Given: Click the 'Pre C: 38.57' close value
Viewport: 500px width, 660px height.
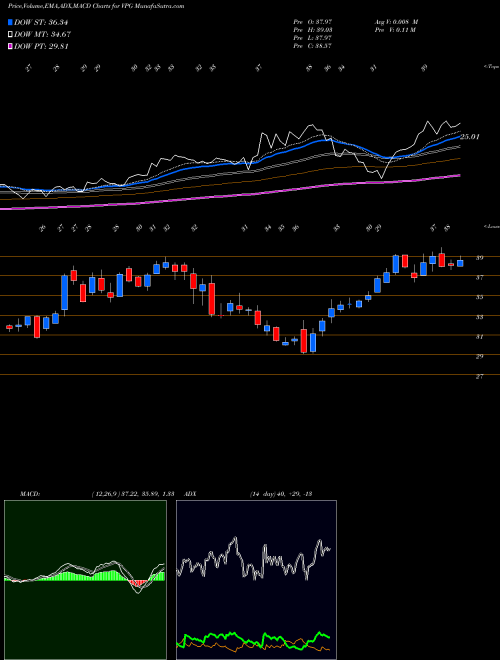Looking at the screenshot, I should point(313,46).
